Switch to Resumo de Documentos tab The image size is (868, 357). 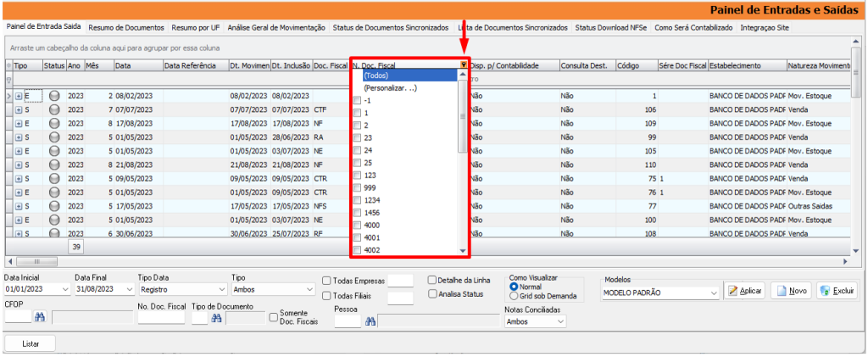126,27
